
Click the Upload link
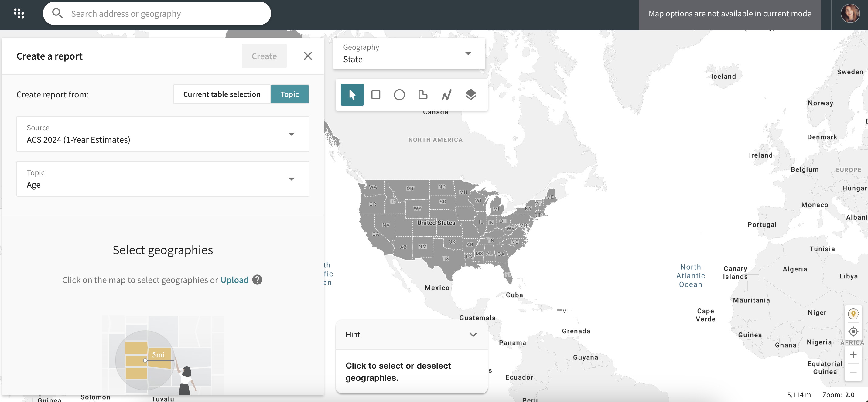point(234,280)
